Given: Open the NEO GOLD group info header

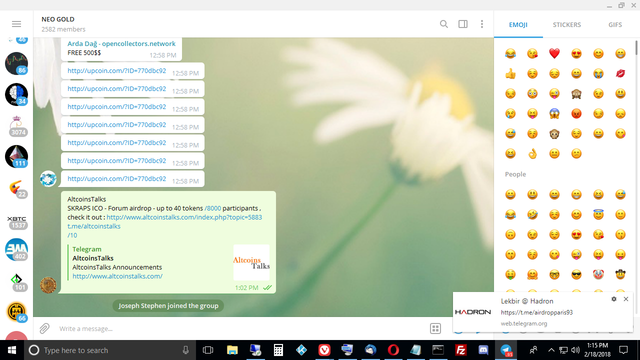Looking at the screenshot, I should [x=63, y=24].
